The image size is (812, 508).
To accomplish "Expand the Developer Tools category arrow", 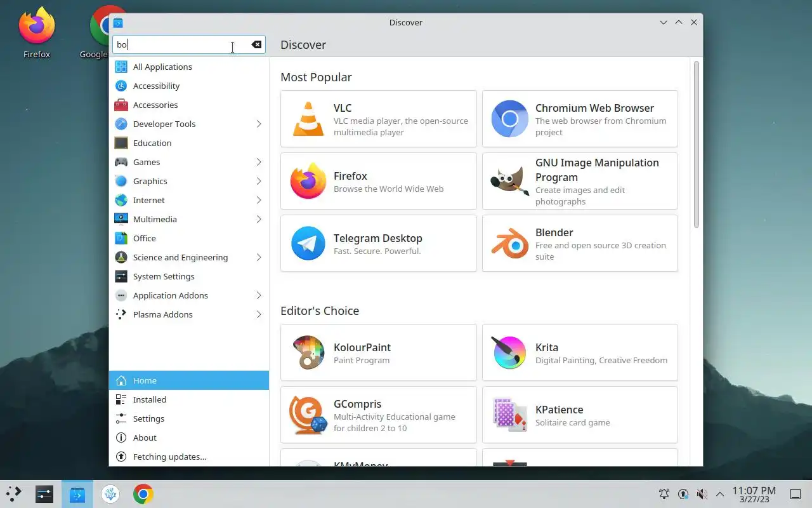I will pyautogui.click(x=259, y=124).
